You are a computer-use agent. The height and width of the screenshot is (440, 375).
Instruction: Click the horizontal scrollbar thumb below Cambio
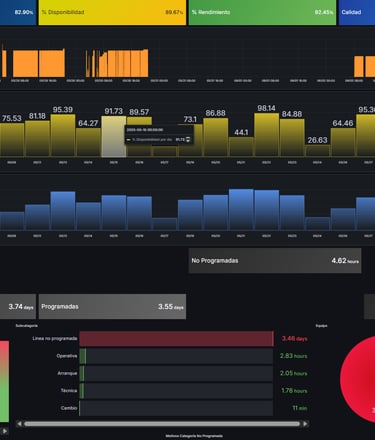pyautogui.click(x=162, y=424)
